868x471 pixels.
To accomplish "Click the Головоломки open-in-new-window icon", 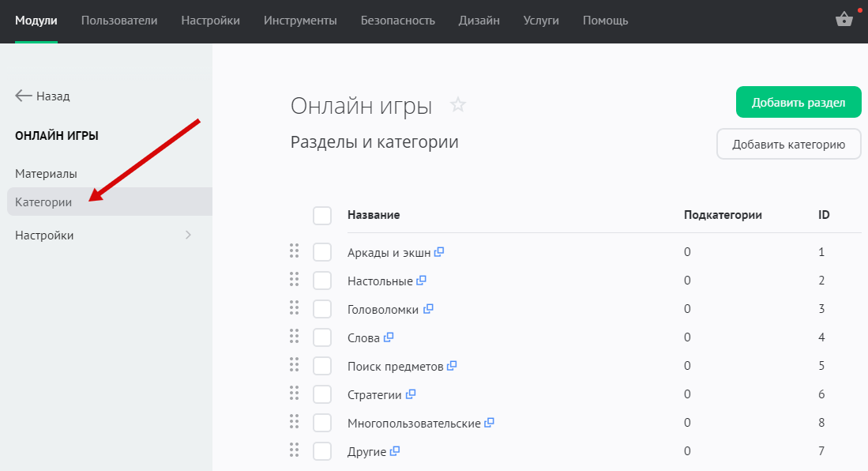I will [428, 309].
